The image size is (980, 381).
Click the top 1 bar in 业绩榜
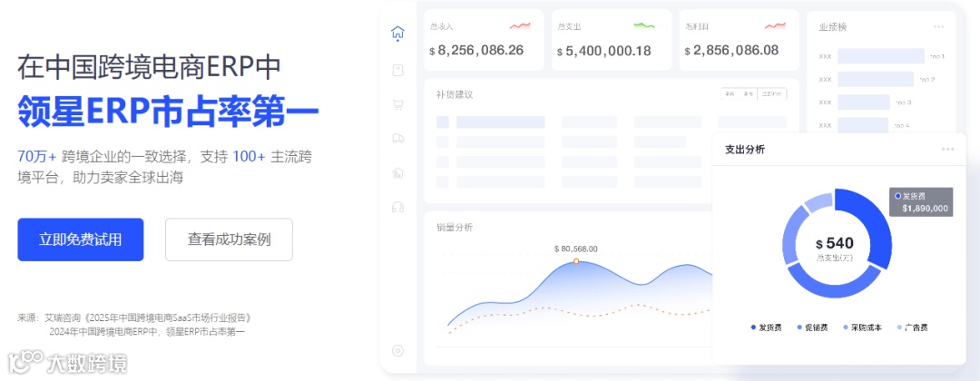point(880,56)
